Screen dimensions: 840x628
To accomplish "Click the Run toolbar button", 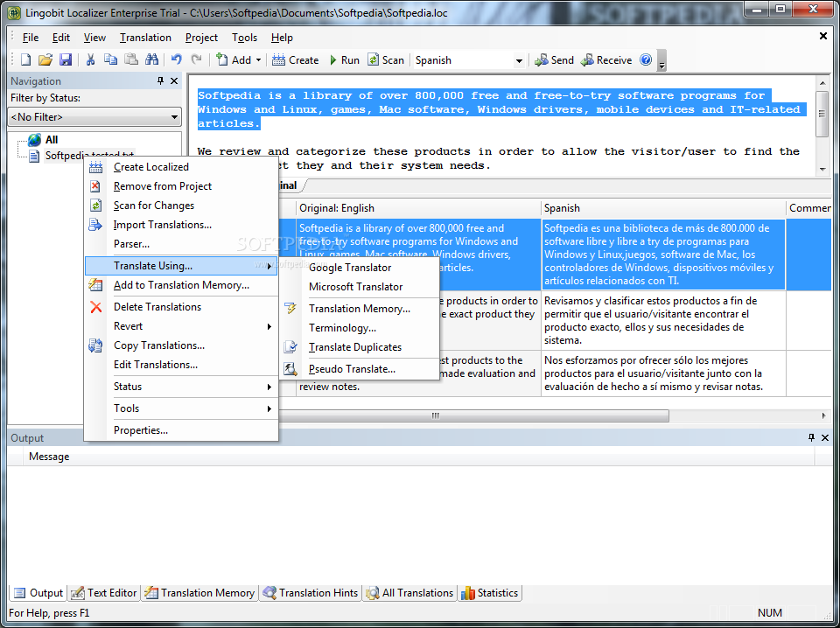I will (x=344, y=60).
